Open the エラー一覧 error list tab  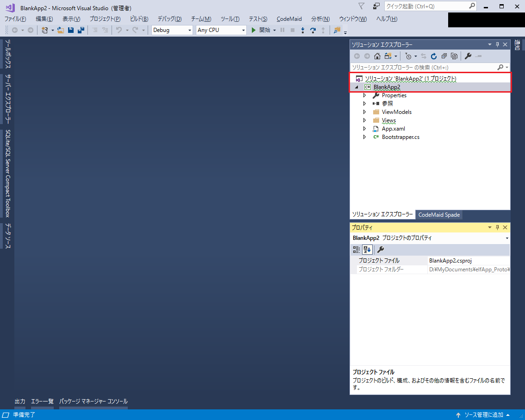(x=42, y=401)
